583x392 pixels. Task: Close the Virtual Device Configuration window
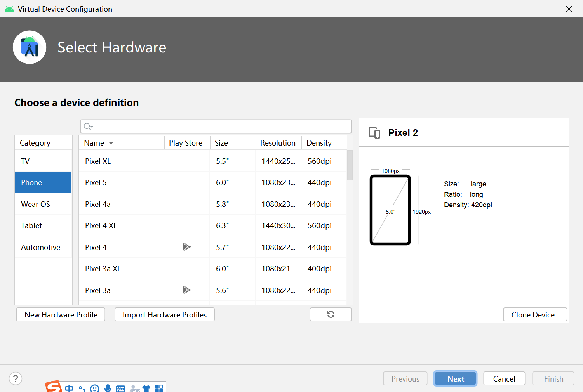569,9
